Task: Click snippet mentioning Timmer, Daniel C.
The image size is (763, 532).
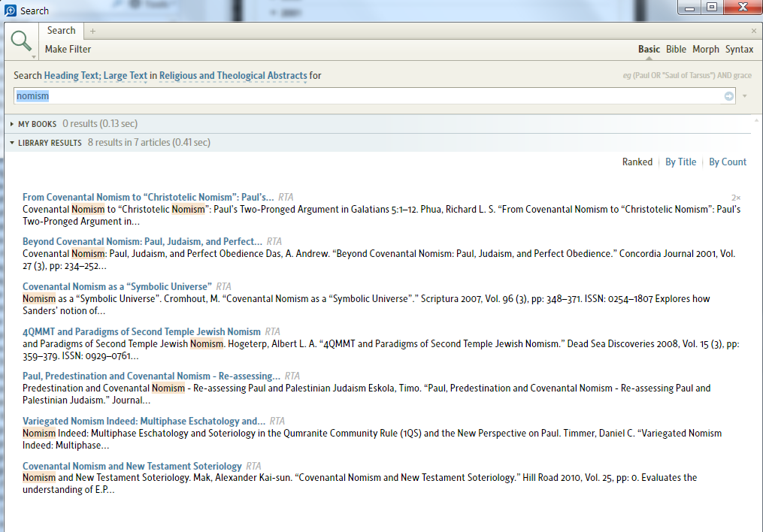Action: [372, 439]
